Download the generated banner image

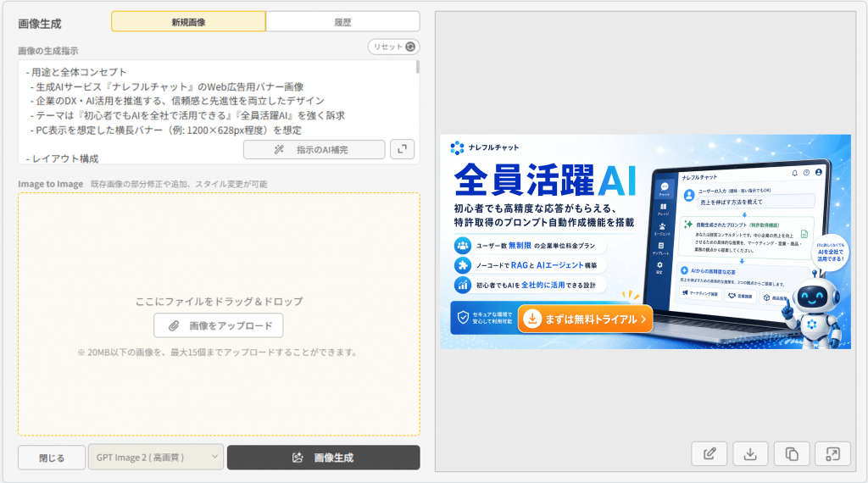point(750,454)
